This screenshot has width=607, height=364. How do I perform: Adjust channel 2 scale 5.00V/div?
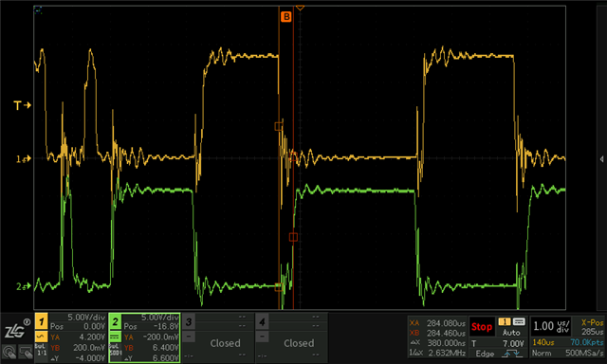tap(159, 318)
